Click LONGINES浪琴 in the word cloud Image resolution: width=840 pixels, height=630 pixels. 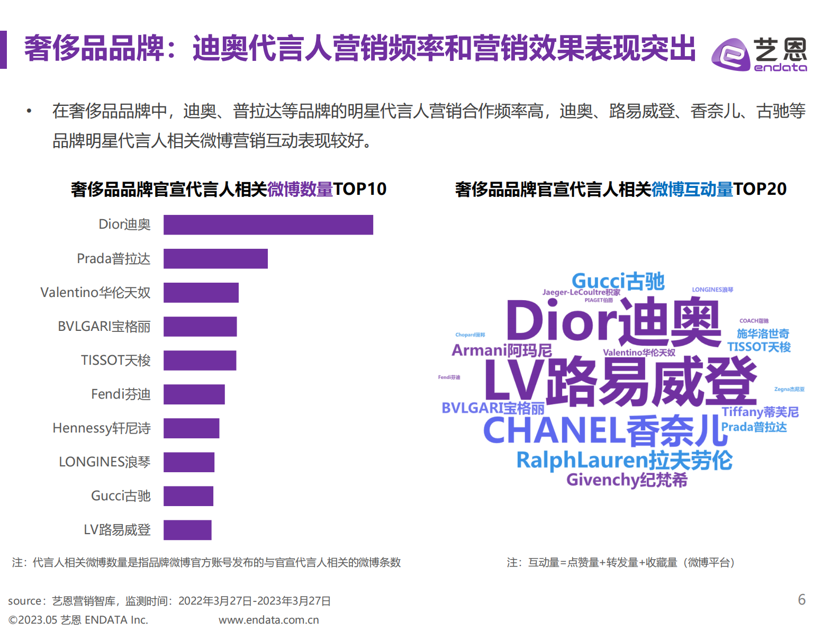(712, 290)
